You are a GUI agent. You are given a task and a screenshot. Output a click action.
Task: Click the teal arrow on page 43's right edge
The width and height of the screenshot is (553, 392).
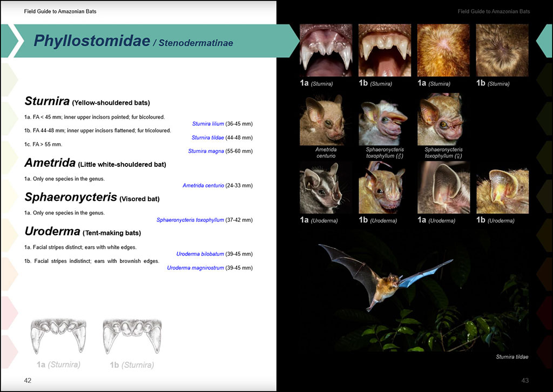pyautogui.click(x=544, y=41)
